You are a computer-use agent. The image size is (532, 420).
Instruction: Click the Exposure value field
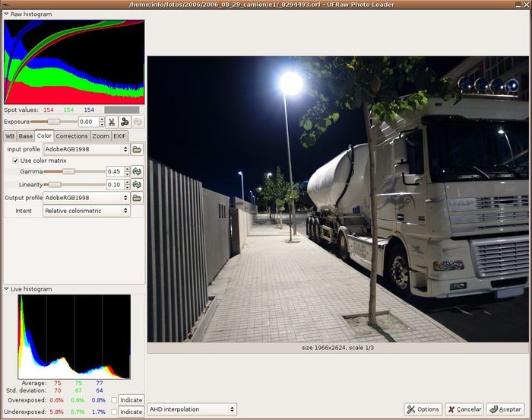[x=89, y=122]
